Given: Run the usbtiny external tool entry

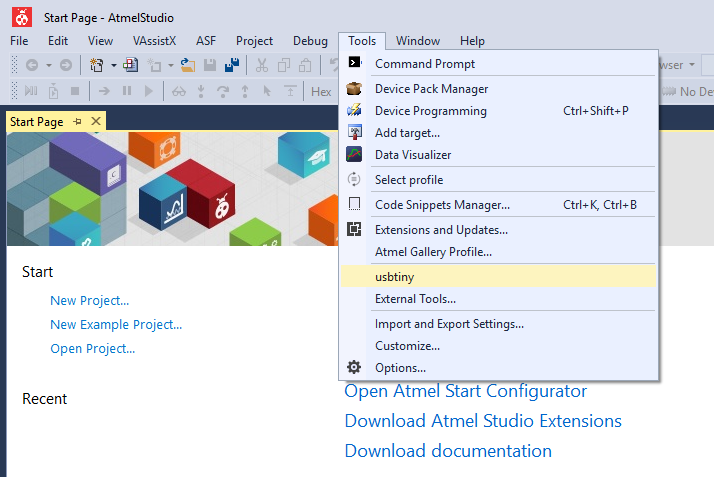Looking at the screenshot, I should point(498,277).
